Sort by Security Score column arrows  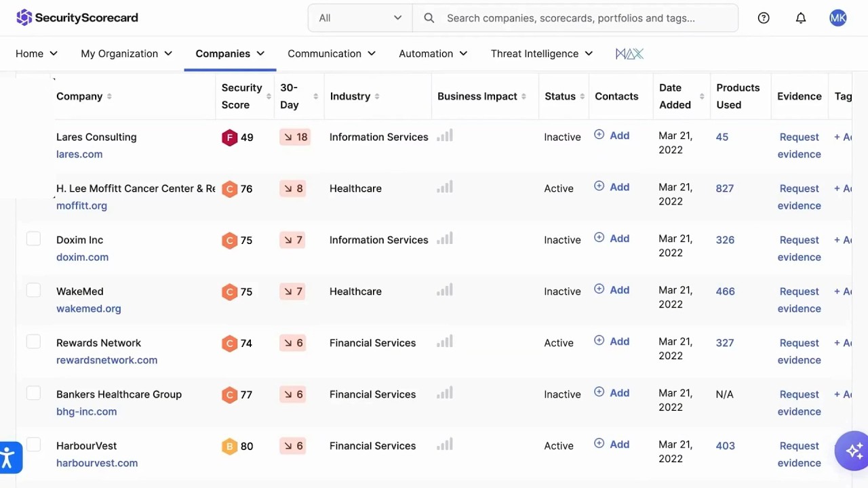pos(269,96)
